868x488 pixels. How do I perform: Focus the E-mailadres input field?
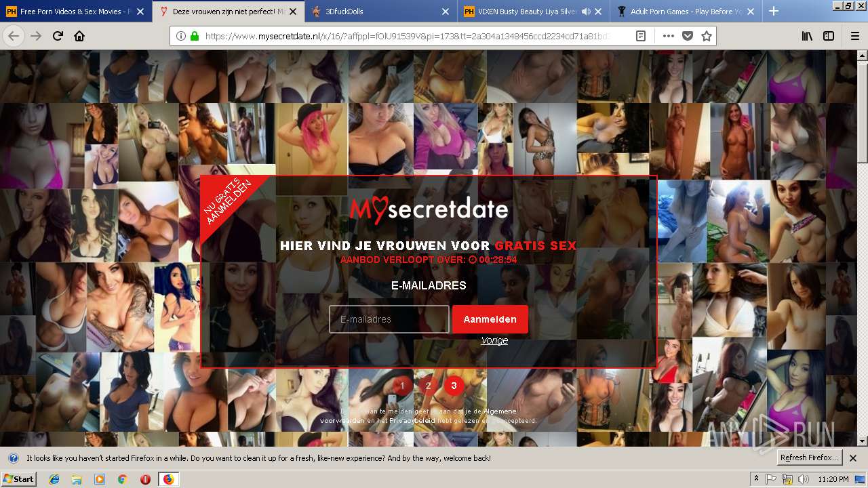tap(389, 319)
